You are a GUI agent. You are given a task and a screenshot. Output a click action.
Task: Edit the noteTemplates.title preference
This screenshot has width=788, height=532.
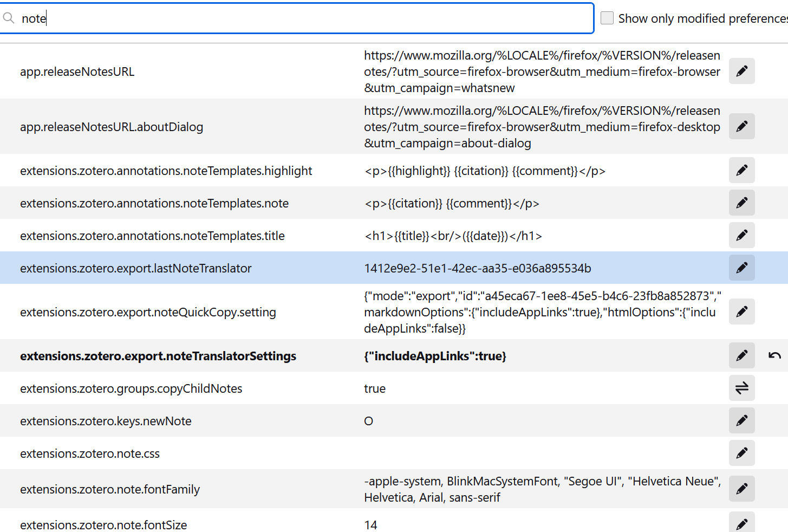(741, 236)
